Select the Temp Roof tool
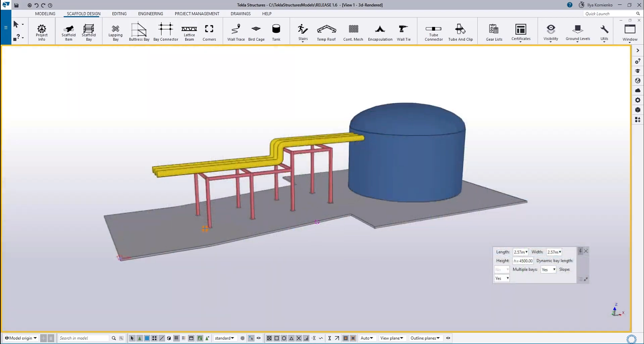This screenshot has height=344, width=644. pyautogui.click(x=326, y=32)
